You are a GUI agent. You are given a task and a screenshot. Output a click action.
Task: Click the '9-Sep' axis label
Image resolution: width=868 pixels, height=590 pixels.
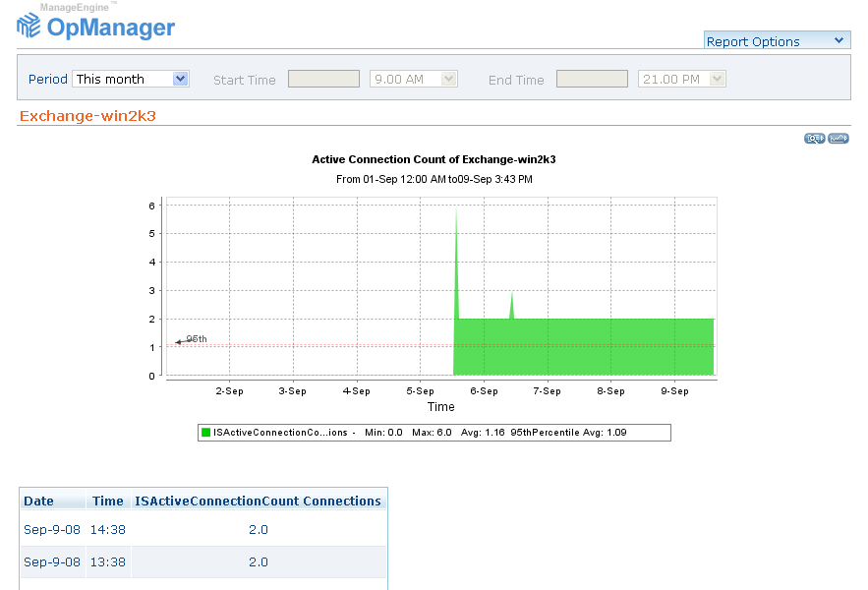(674, 391)
